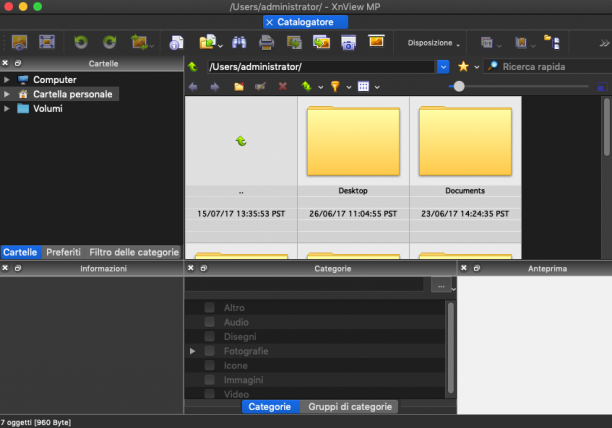The width and height of the screenshot is (612, 428).
Task: Navigate back with the left arrow
Action: [x=193, y=87]
